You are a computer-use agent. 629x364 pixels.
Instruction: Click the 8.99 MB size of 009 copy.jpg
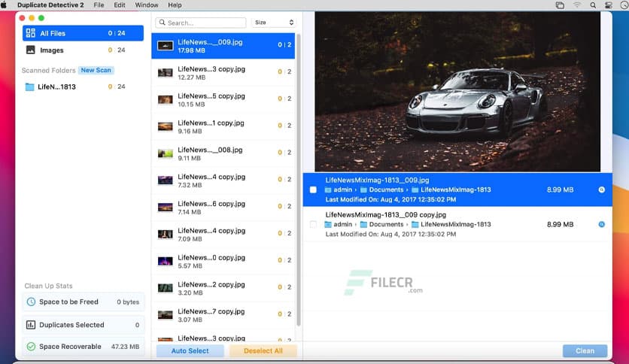(x=560, y=225)
